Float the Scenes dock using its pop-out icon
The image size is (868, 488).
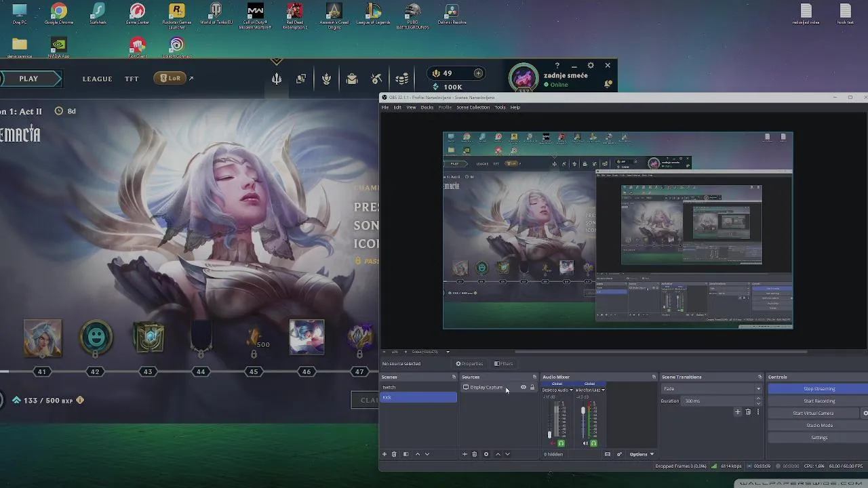[x=454, y=377]
